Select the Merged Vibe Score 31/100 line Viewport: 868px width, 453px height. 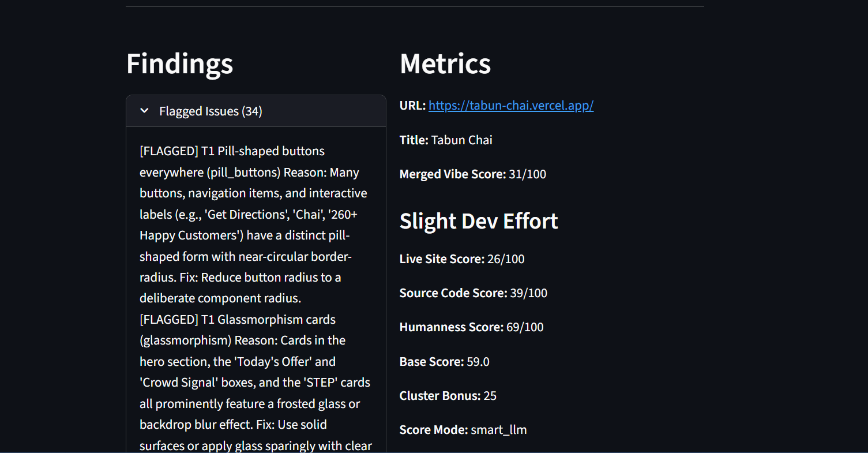pos(473,174)
